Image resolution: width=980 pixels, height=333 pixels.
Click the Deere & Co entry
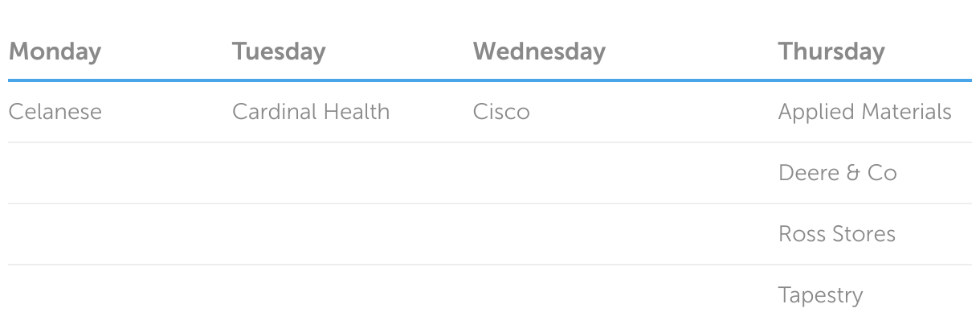(837, 173)
